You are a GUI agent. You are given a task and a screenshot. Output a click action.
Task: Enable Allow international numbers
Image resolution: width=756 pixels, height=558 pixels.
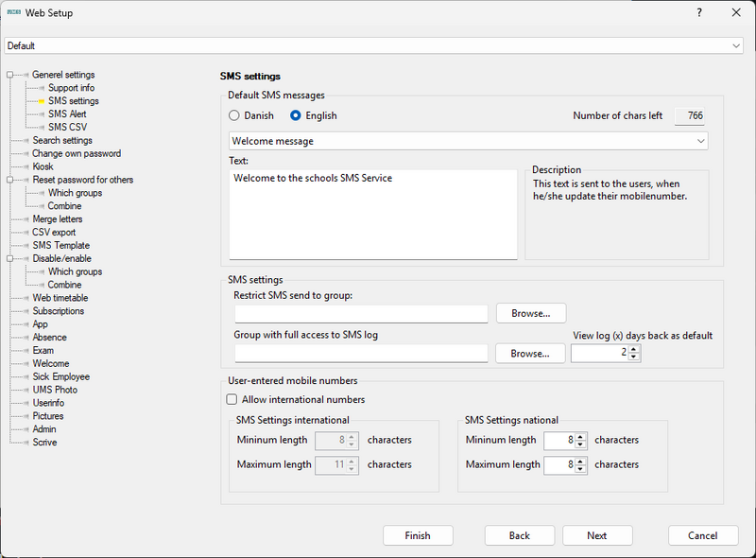coord(232,399)
